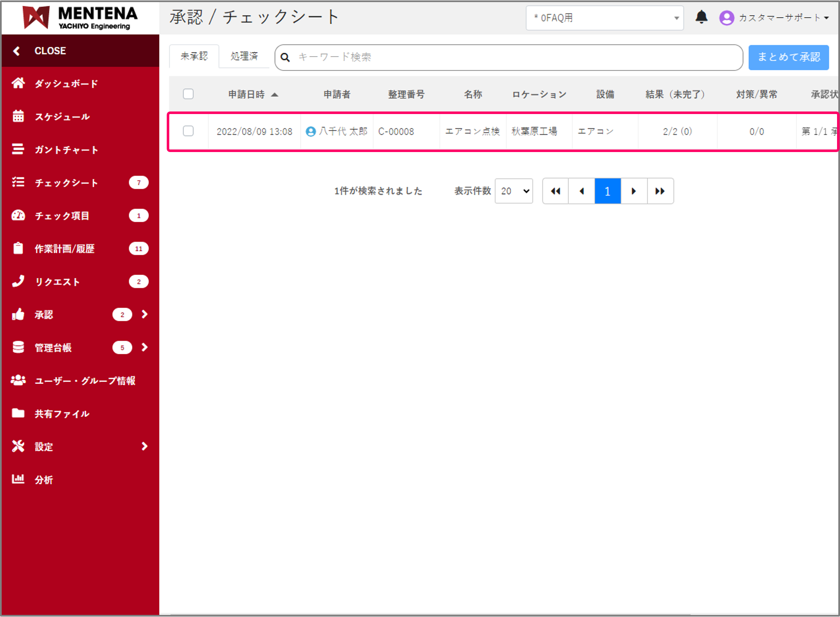
Task: Select the チェック項目 gauge icon
Action: click(x=19, y=215)
